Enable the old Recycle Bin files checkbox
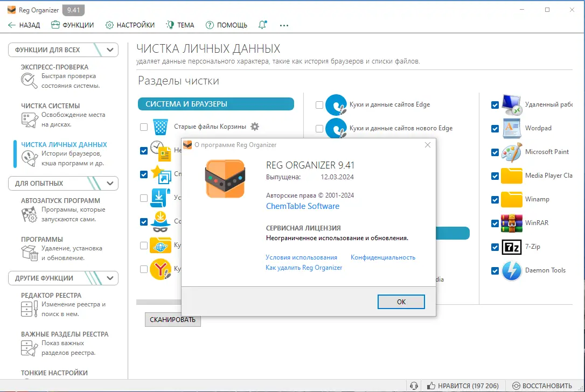Image resolution: width=585 pixels, height=392 pixels. (x=144, y=127)
